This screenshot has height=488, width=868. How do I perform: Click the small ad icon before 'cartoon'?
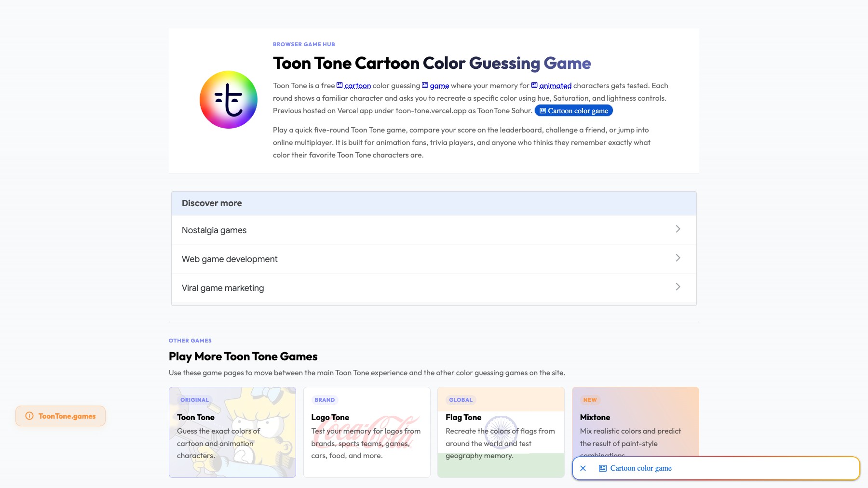[339, 85]
